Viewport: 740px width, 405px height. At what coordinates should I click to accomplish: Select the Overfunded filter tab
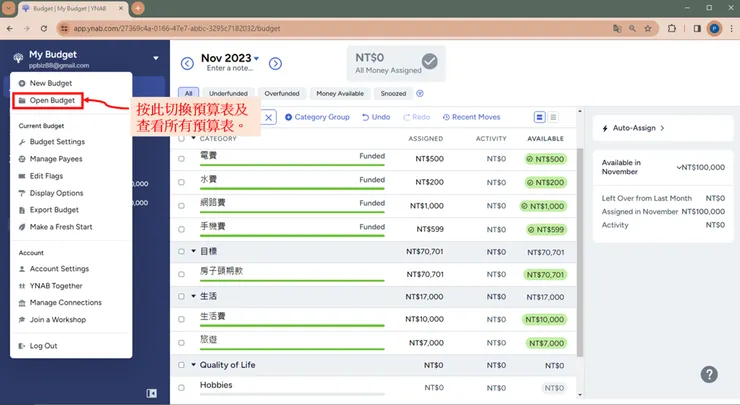282,93
